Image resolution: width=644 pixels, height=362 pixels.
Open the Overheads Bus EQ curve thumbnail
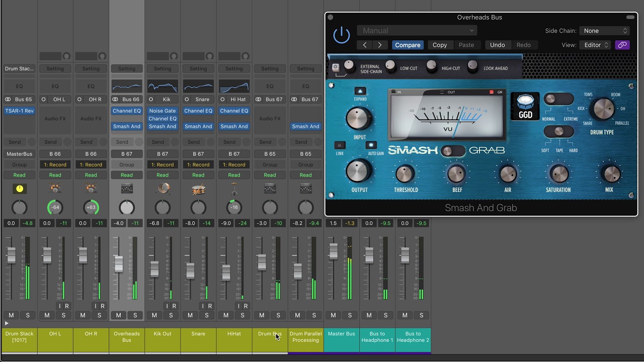click(127, 86)
